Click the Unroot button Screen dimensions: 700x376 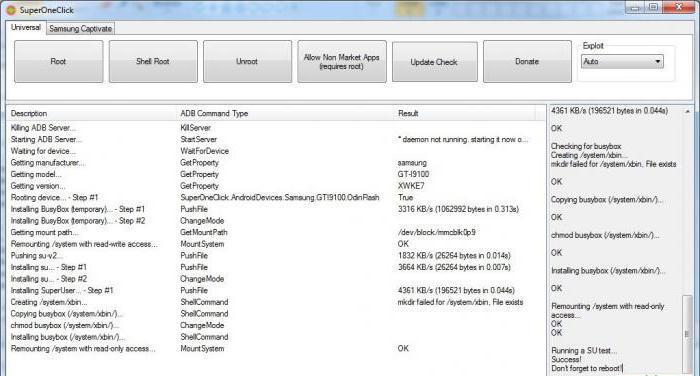tap(247, 61)
